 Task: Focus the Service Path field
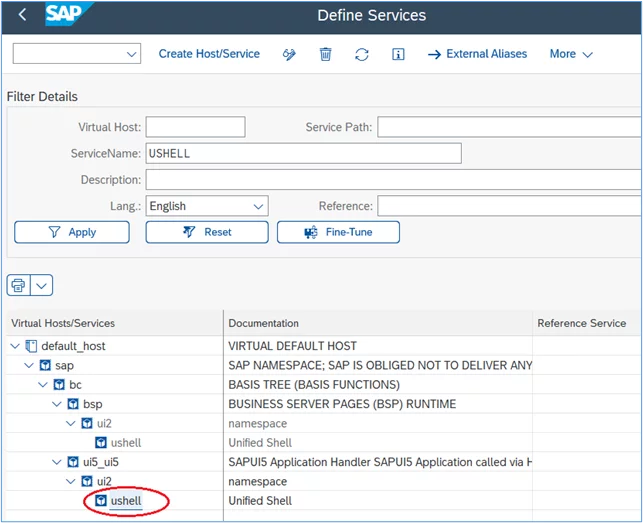[509, 127]
